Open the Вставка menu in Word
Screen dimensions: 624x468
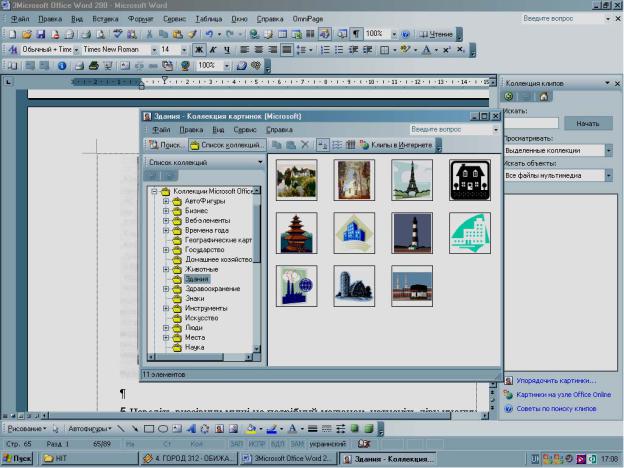[105, 19]
